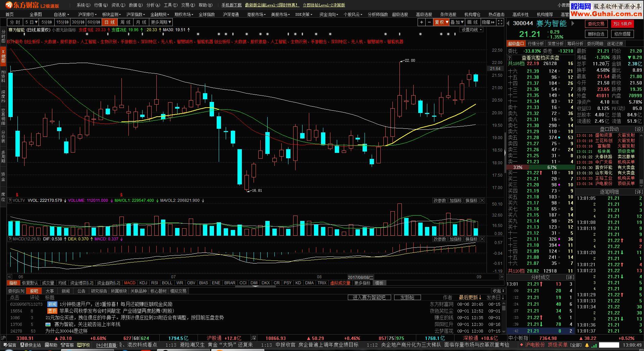Zoom in chart with plus button
The width and height of the screenshot is (644, 351).
pyautogui.click(x=422, y=22)
